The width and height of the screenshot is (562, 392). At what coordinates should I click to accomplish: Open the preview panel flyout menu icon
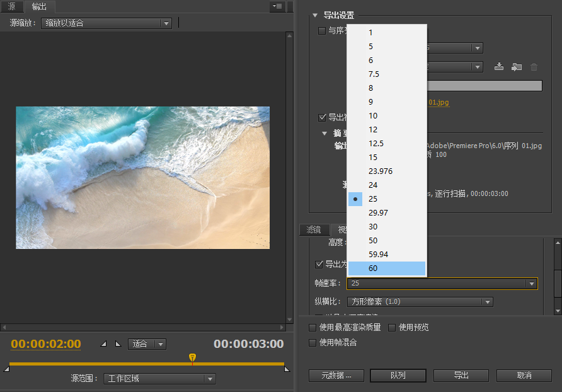pos(277,7)
